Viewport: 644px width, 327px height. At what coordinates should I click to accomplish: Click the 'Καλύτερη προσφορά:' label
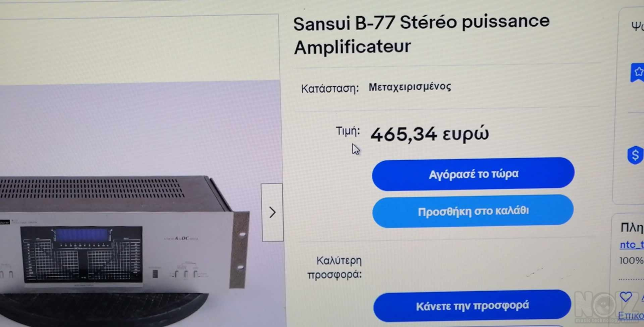335,268
